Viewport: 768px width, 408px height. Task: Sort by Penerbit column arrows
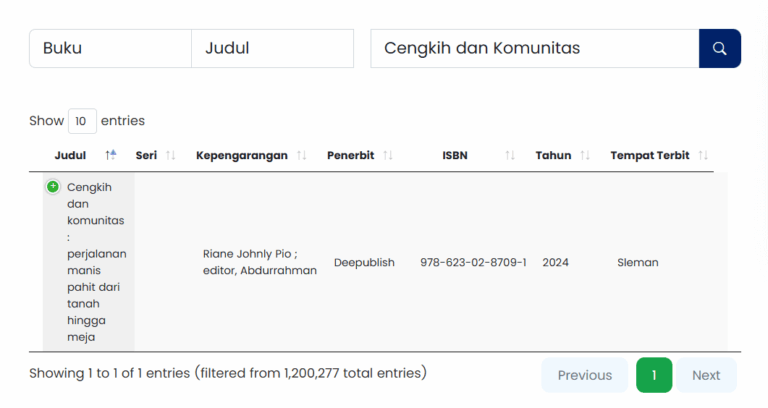pos(388,155)
